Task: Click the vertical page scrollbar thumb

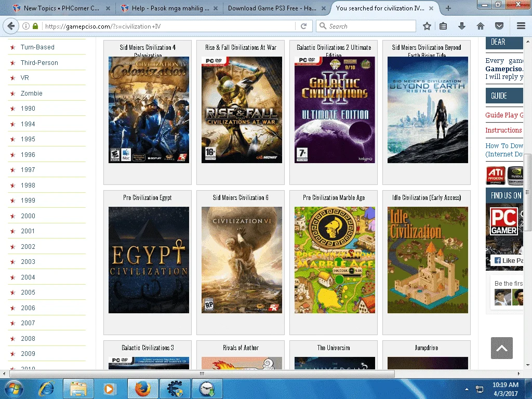Action: point(527,192)
